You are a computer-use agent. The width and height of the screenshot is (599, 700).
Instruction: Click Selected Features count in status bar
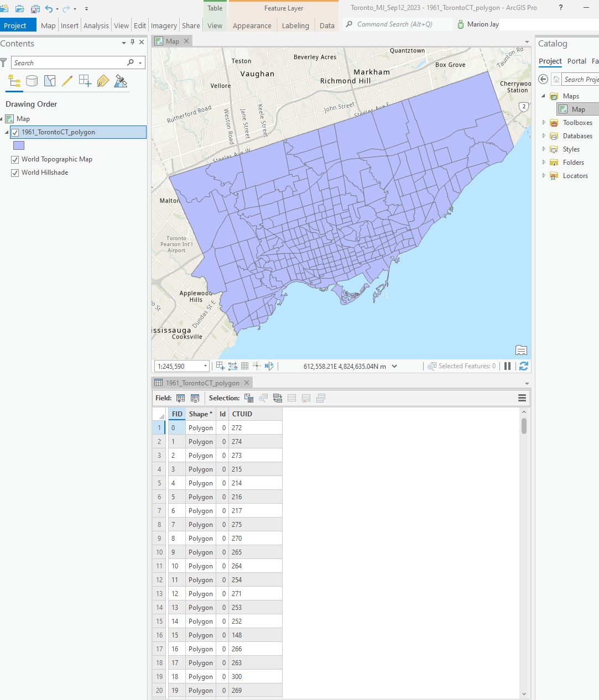pos(466,365)
